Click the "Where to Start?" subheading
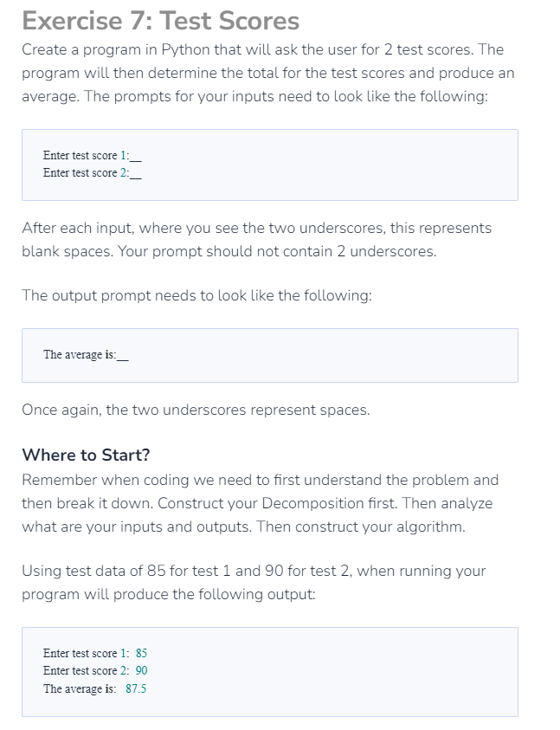 pyautogui.click(x=86, y=455)
